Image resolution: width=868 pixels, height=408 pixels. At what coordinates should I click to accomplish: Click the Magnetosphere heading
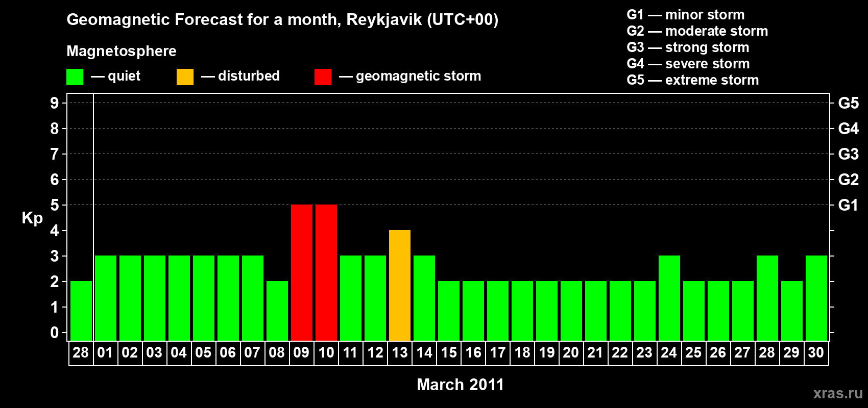pos(122,52)
